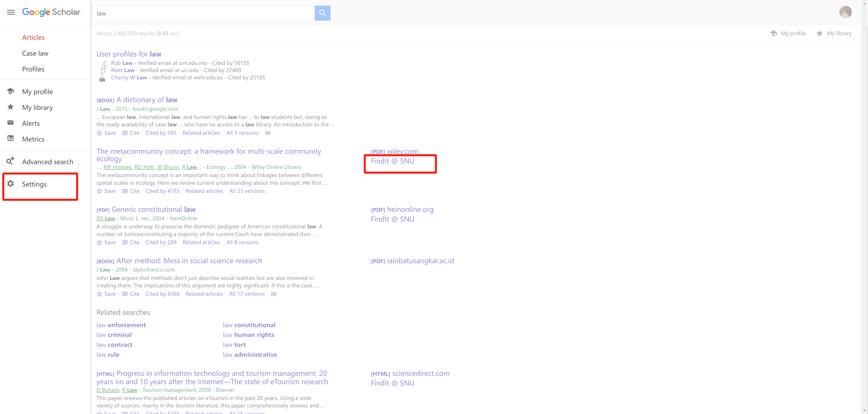The width and height of the screenshot is (868, 414).
Task: Click Save star for metacommunity concept result
Action: pyautogui.click(x=99, y=191)
